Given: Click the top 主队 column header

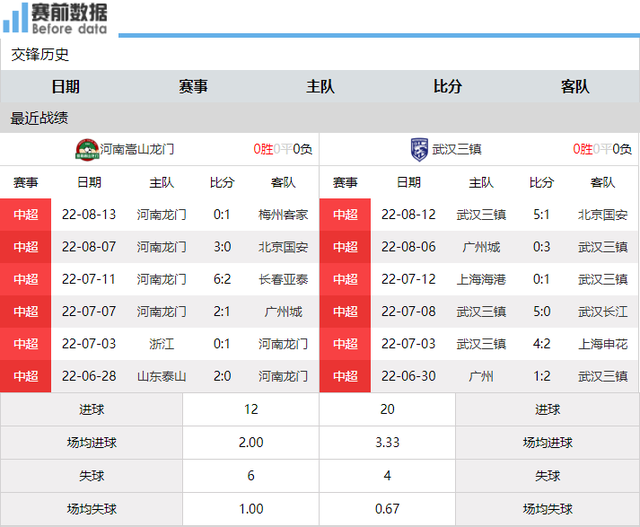Looking at the screenshot, I should click(320, 87).
